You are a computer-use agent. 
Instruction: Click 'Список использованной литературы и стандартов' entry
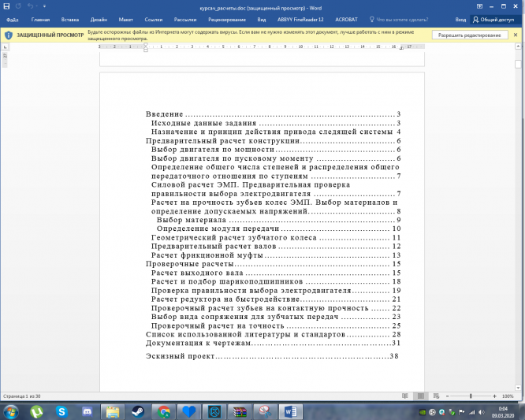[245, 334]
